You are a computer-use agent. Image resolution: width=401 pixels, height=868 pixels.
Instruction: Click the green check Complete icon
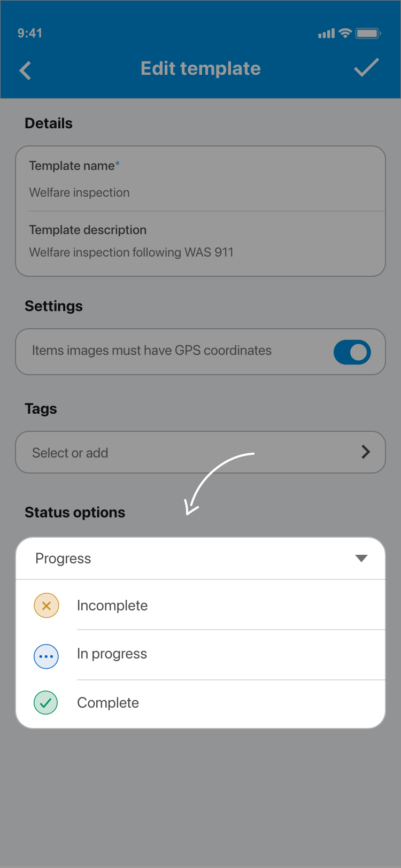pyautogui.click(x=46, y=703)
